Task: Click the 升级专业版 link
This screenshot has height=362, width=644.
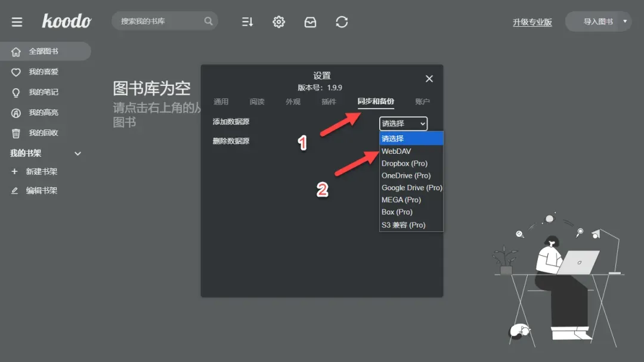Action: pos(532,21)
